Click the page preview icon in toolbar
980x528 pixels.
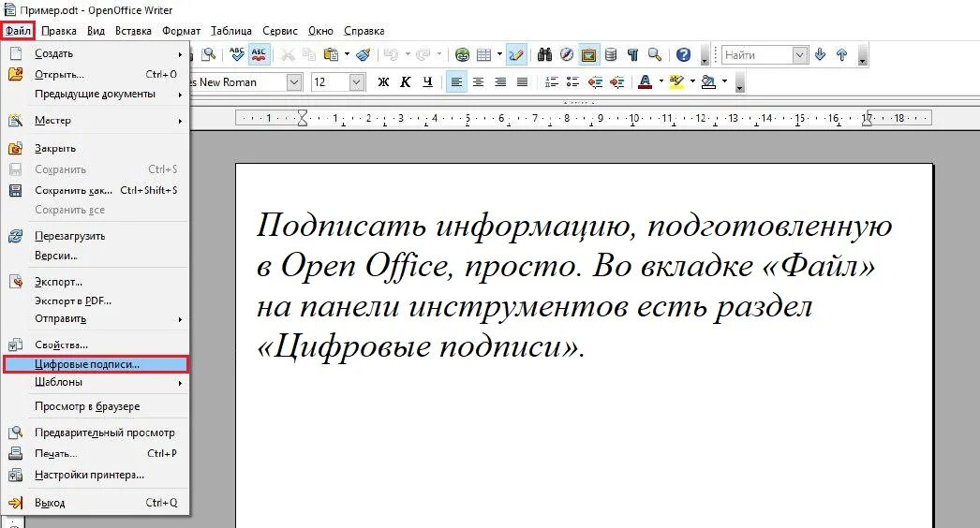pyautogui.click(x=209, y=55)
